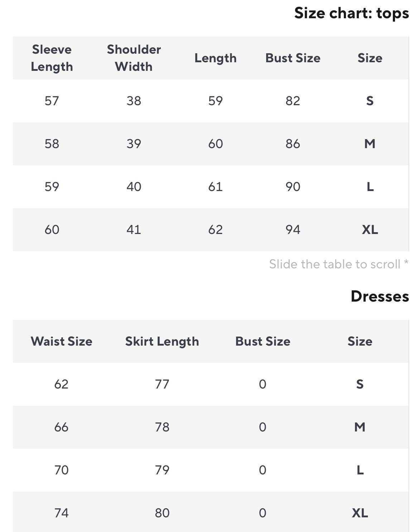Select size L in tops table

pyautogui.click(x=370, y=187)
